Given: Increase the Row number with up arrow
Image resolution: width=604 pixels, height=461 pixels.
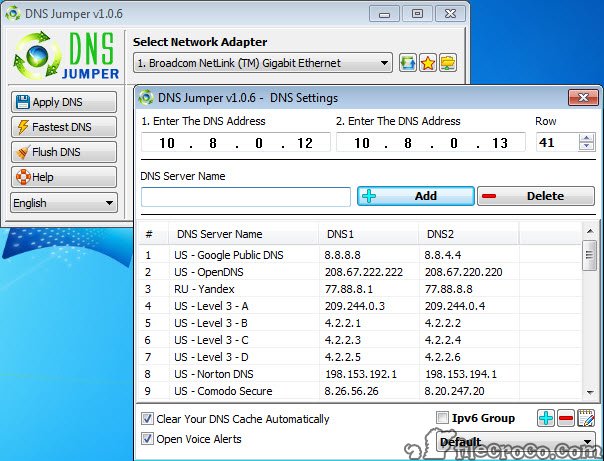Looking at the screenshot, I should [587, 138].
